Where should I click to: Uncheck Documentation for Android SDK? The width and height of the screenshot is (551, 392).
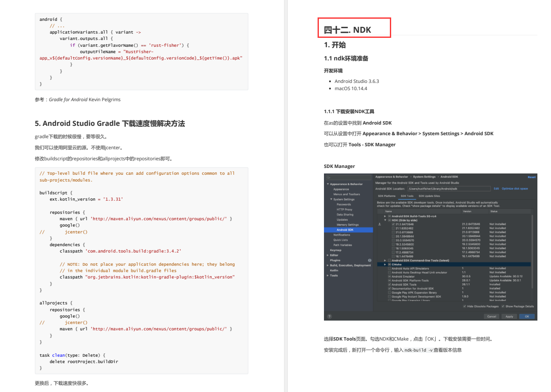tap(389, 289)
